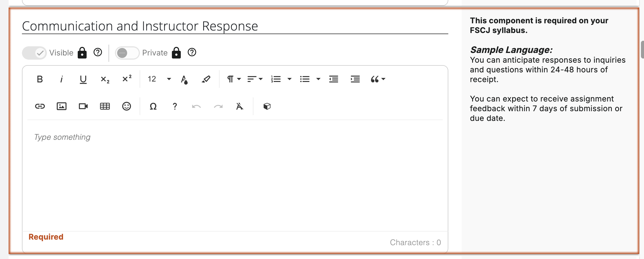Click the Communication and Instructor Response title field

pyautogui.click(x=235, y=26)
